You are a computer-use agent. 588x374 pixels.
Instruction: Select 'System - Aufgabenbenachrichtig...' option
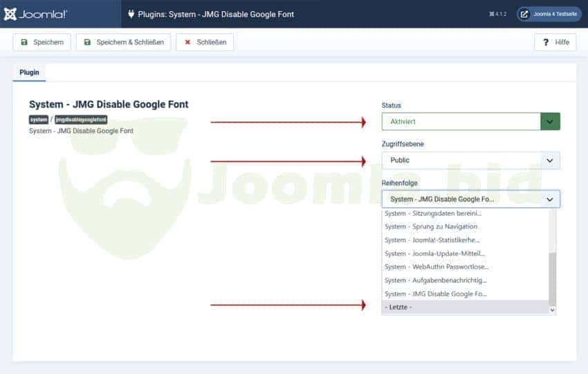click(465, 280)
